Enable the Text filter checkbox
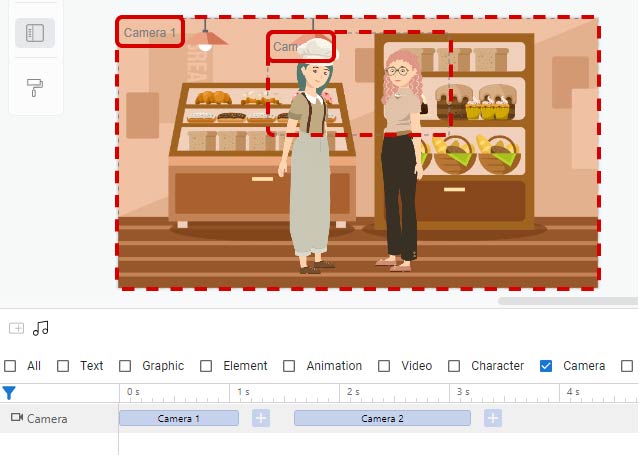The width and height of the screenshot is (639, 455). (x=63, y=366)
